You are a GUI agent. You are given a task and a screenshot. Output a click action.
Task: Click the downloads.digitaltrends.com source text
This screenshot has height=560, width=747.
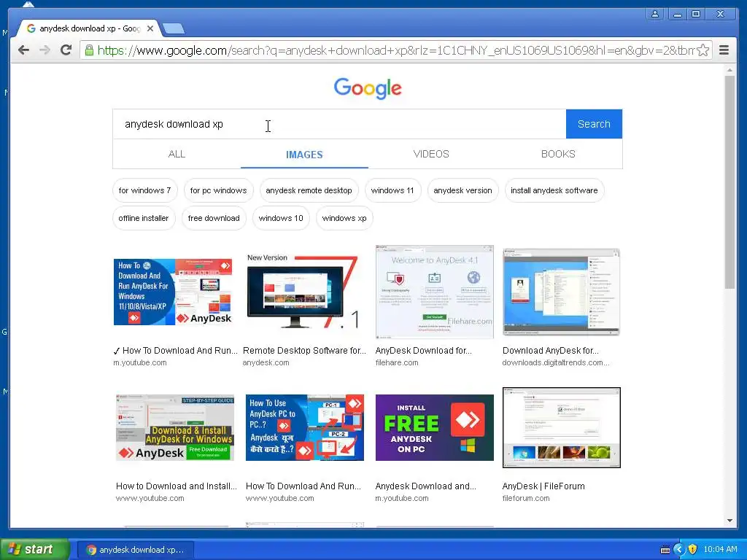[556, 363]
